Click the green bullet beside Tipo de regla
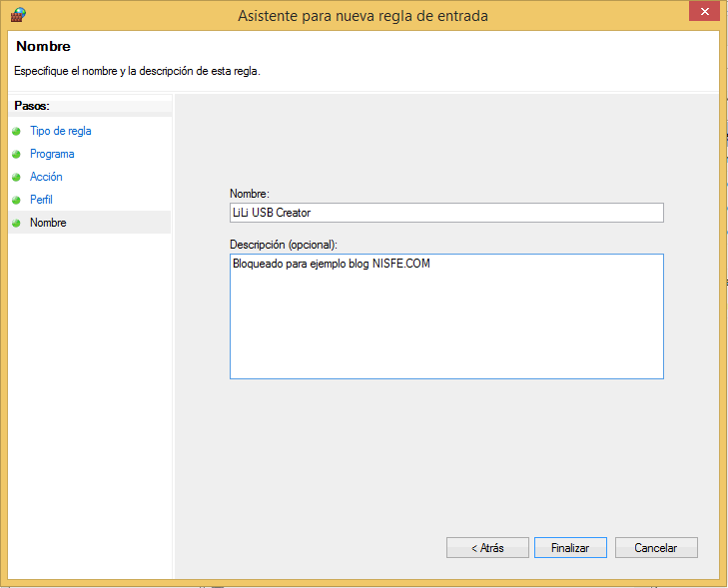 tap(16, 132)
